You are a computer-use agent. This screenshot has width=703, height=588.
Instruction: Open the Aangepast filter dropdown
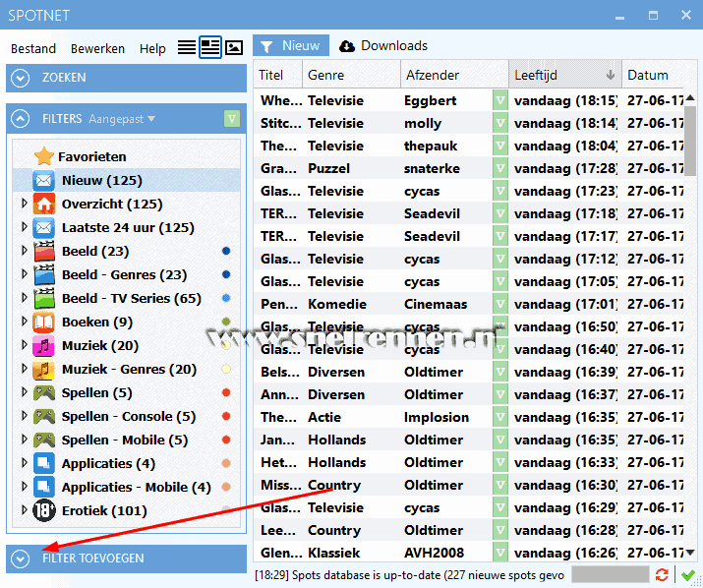pos(122,119)
